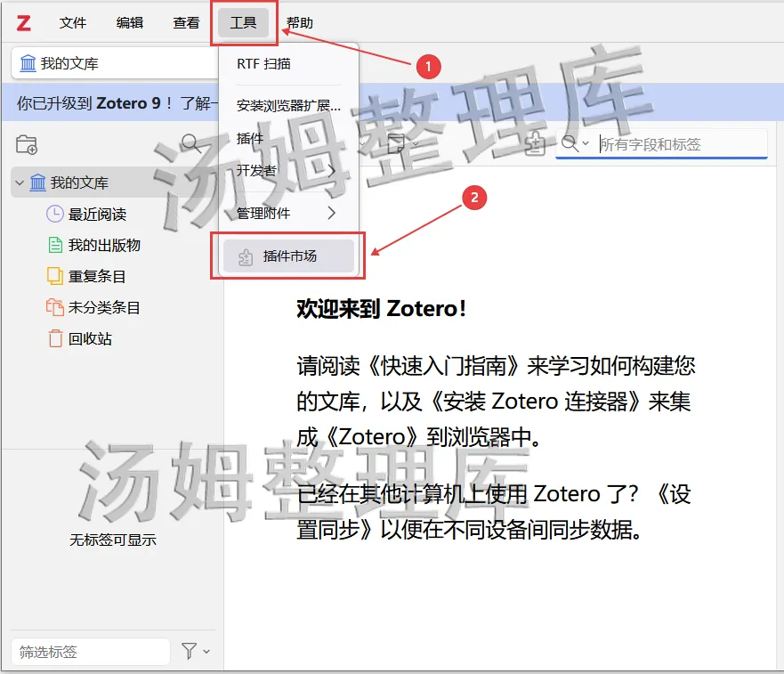Click the plugin market toolbar icon
Viewport: 784px width, 674px height.
pyautogui.click(x=535, y=144)
